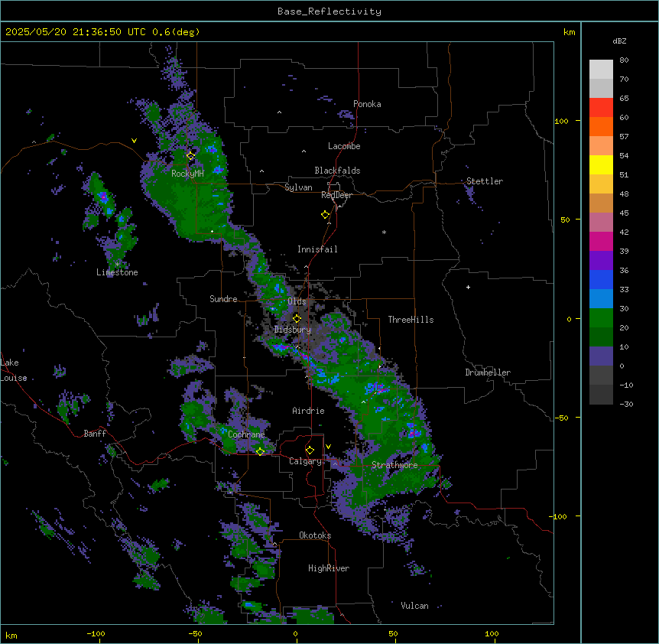Image resolution: width=659 pixels, height=644 pixels.
Task: Click the yellow v marker east of Calgary
Action: click(x=328, y=447)
